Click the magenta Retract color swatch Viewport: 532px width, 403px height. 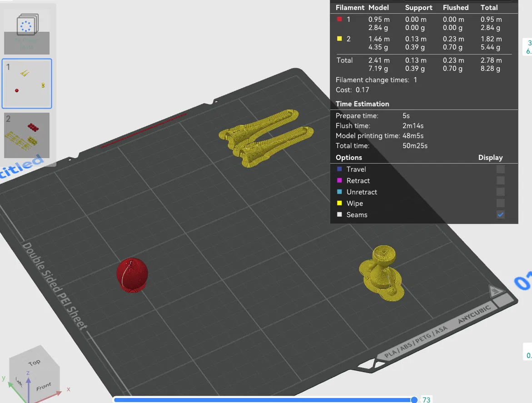click(339, 180)
